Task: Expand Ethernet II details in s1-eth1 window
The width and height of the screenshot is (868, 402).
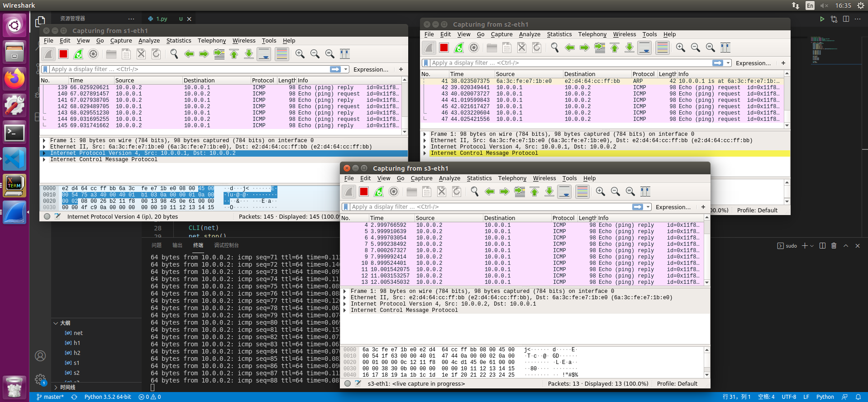Action: tap(44, 147)
